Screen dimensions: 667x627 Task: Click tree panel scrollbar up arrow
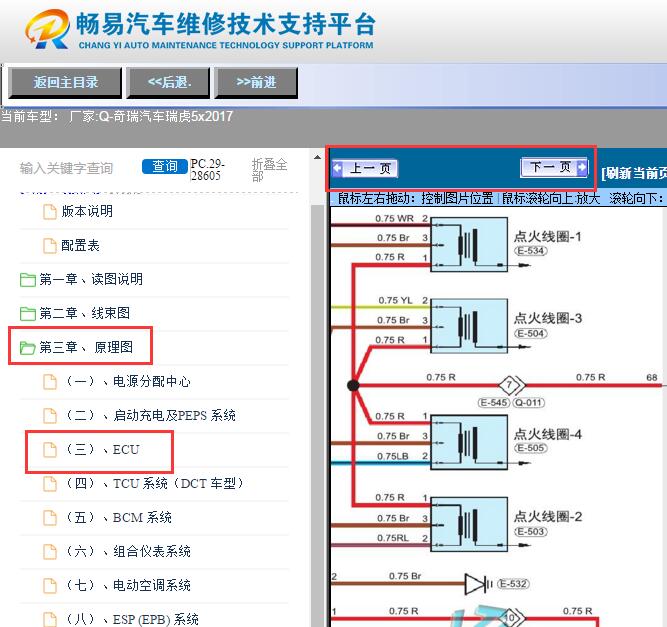pyautogui.click(x=317, y=157)
